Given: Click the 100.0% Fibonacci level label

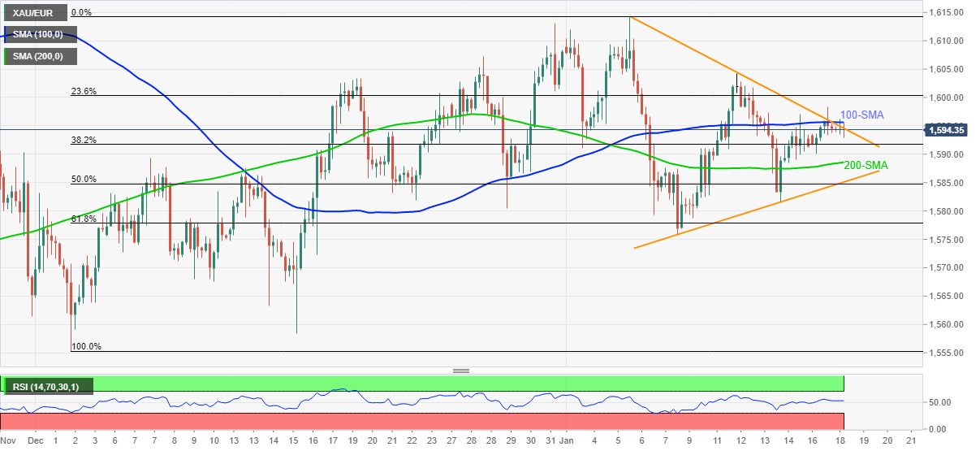Looking at the screenshot, I should pos(86,346).
